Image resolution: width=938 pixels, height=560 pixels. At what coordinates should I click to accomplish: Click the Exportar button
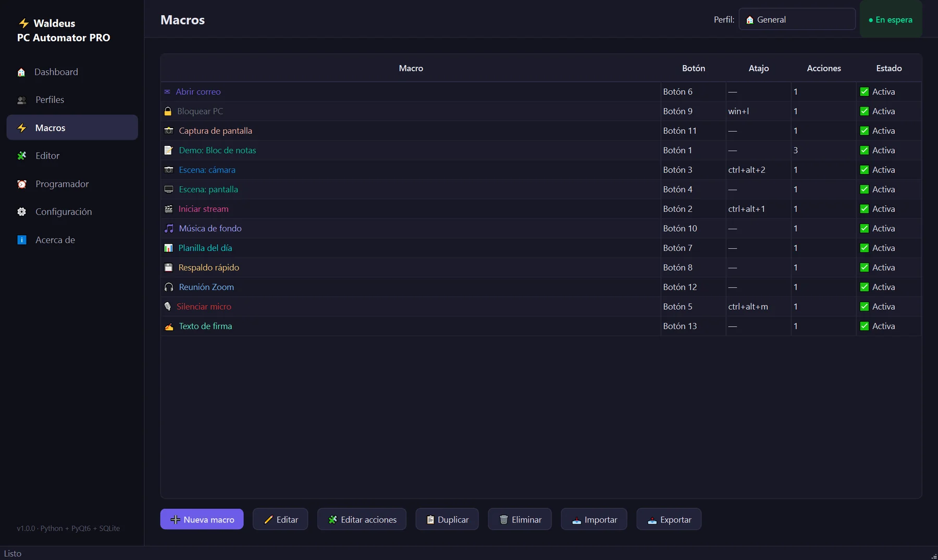click(x=669, y=519)
